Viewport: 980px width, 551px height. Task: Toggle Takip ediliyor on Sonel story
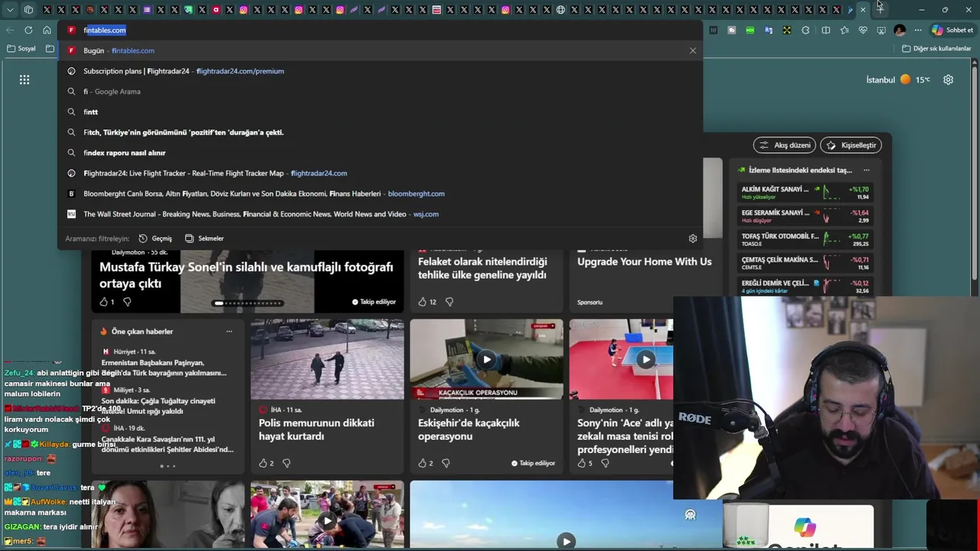click(374, 302)
